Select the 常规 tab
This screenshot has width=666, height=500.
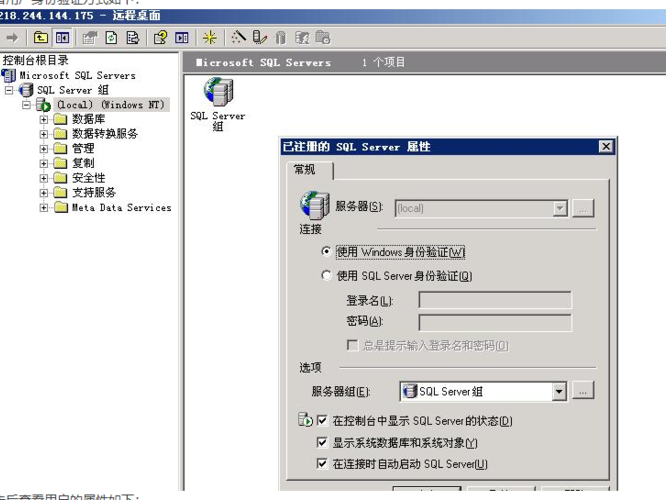310,170
